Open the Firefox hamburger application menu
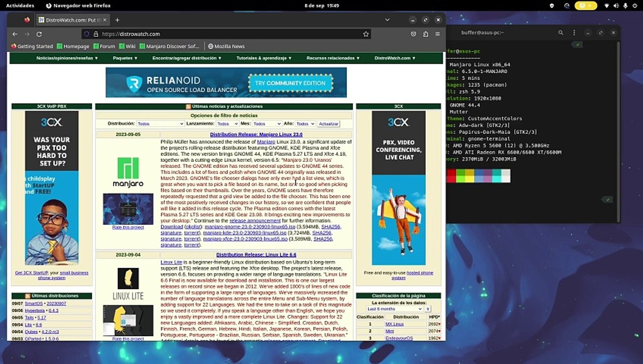This screenshot has height=364, width=643. [437, 34]
